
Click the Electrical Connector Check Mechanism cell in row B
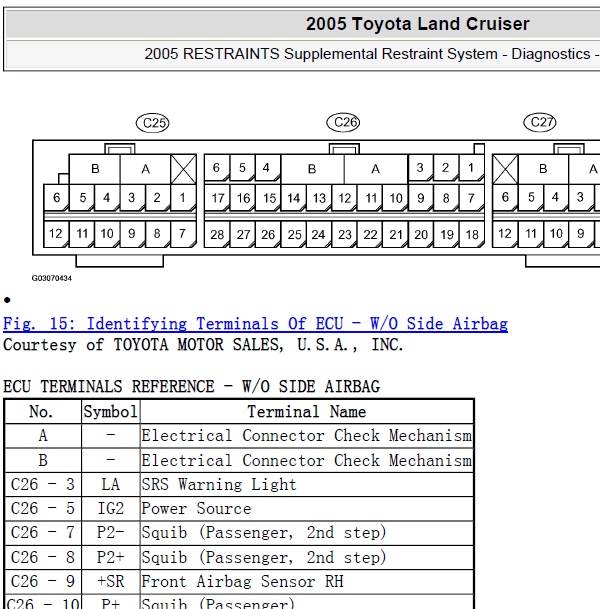click(x=307, y=460)
